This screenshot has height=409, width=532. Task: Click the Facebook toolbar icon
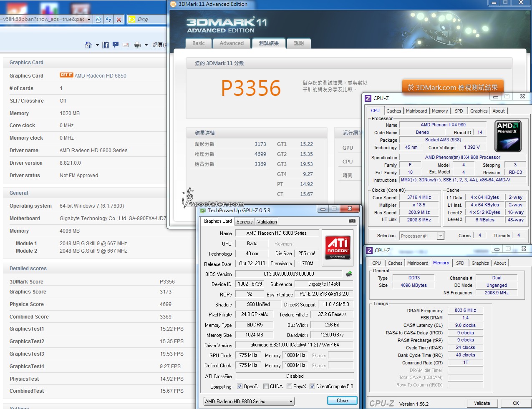tap(106, 45)
